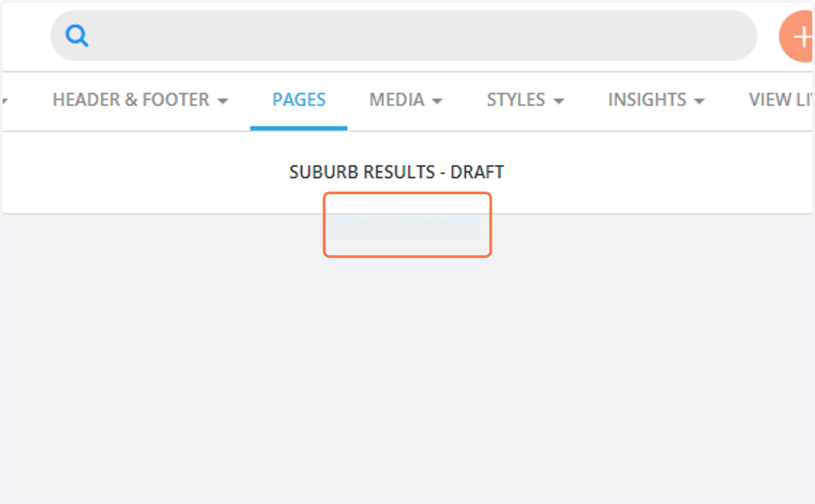The image size is (815, 504).
Task: Click the orange plus button
Action: (797, 36)
